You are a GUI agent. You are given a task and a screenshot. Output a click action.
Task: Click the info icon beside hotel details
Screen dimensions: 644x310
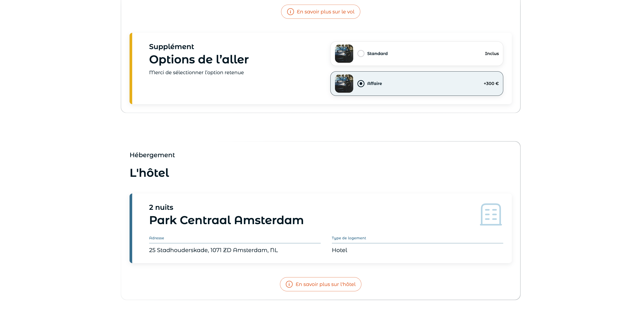(289, 284)
